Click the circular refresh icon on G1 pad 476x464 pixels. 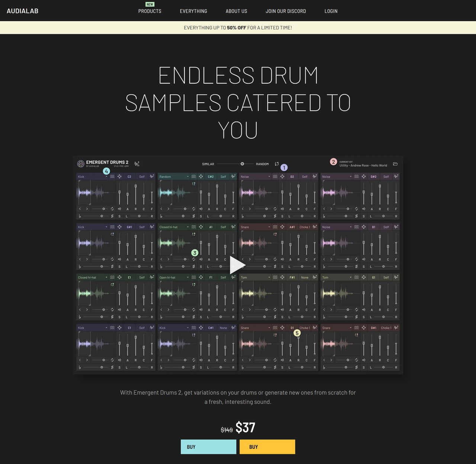[356, 310]
